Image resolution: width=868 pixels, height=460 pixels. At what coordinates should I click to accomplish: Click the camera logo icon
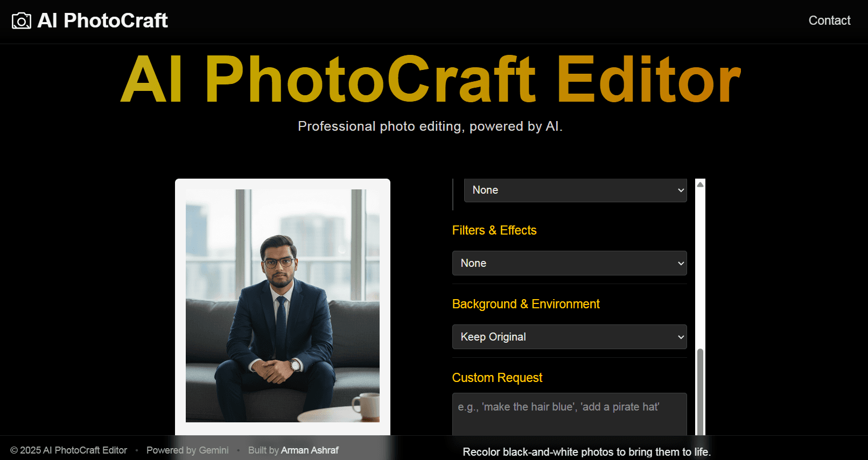coord(22,21)
